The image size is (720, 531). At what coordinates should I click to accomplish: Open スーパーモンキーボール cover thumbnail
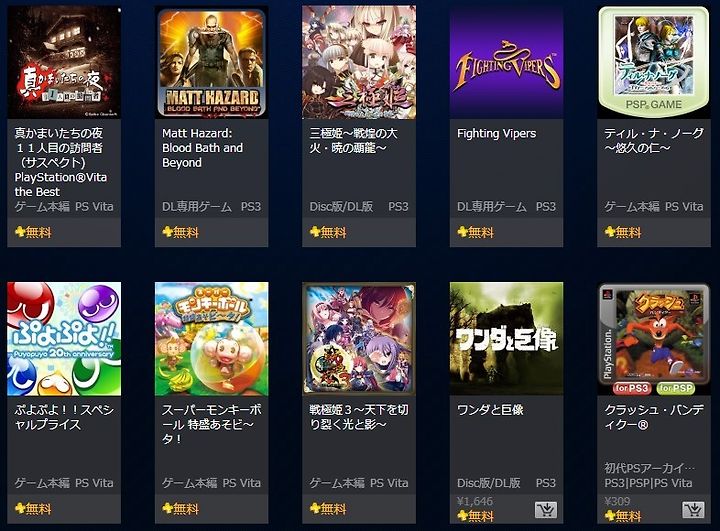pos(212,339)
